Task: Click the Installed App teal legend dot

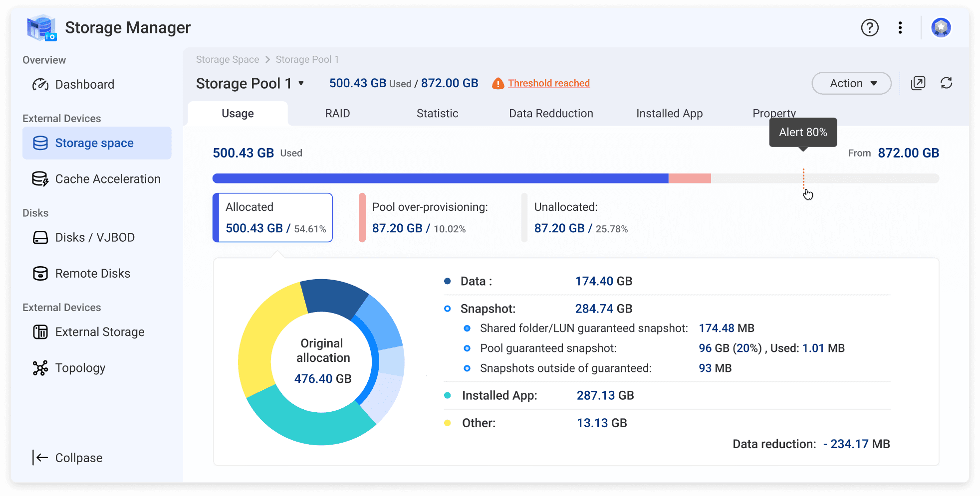Action: pyautogui.click(x=448, y=395)
